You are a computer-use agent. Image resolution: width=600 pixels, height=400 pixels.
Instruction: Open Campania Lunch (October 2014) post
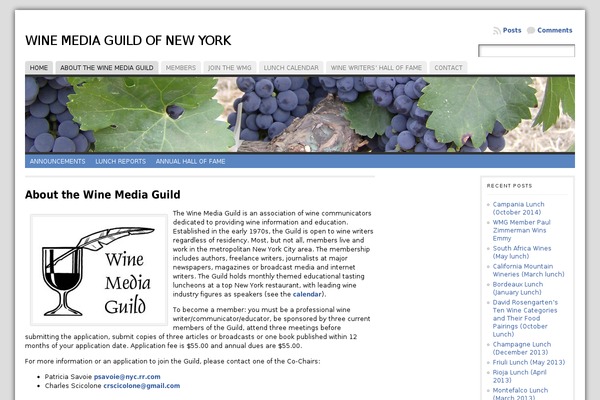pyautogui.click(x=518, y=208)
